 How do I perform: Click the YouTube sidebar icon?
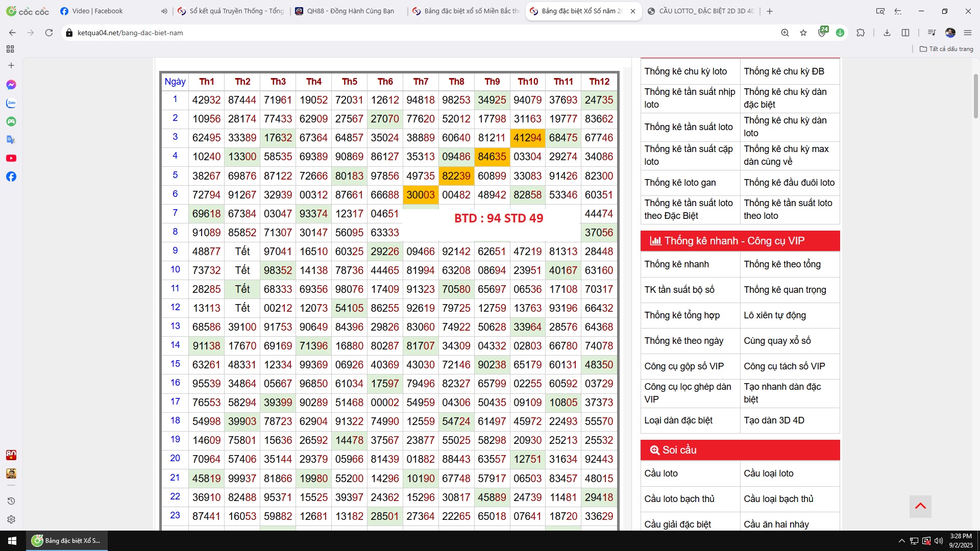pyautogui.click(x=11, y=158)
